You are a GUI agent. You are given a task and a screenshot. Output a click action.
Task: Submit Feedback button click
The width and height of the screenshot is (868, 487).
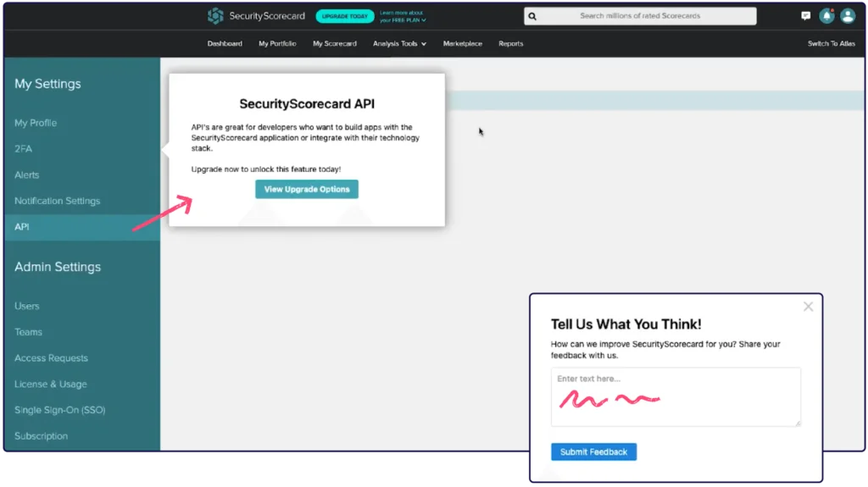click(x=593, y=452)
